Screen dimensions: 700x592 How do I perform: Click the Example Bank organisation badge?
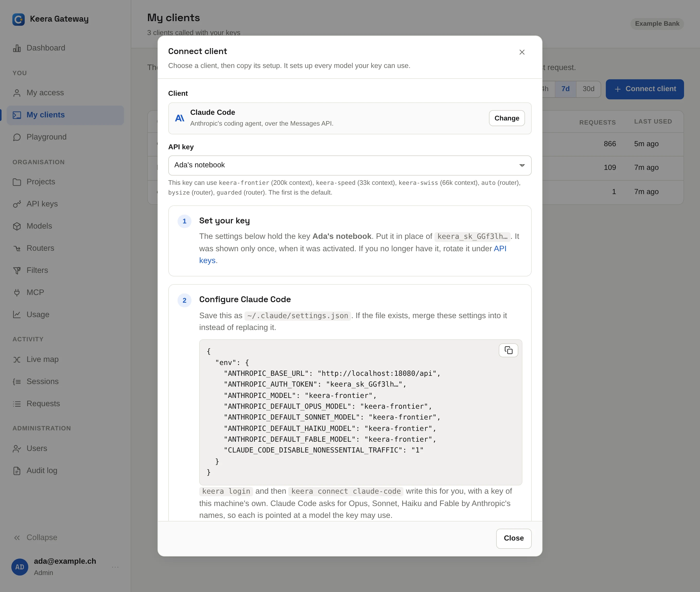[x=657, y=24]
